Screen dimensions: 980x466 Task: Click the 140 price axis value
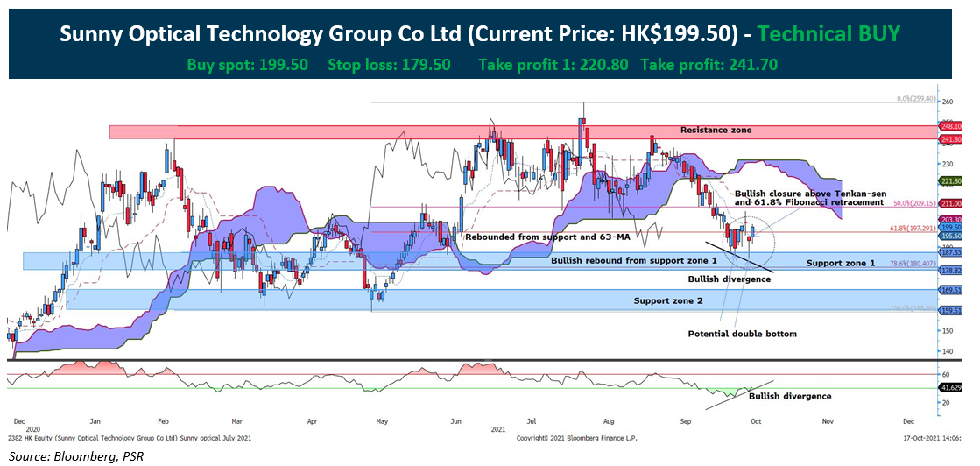point(948,351)
